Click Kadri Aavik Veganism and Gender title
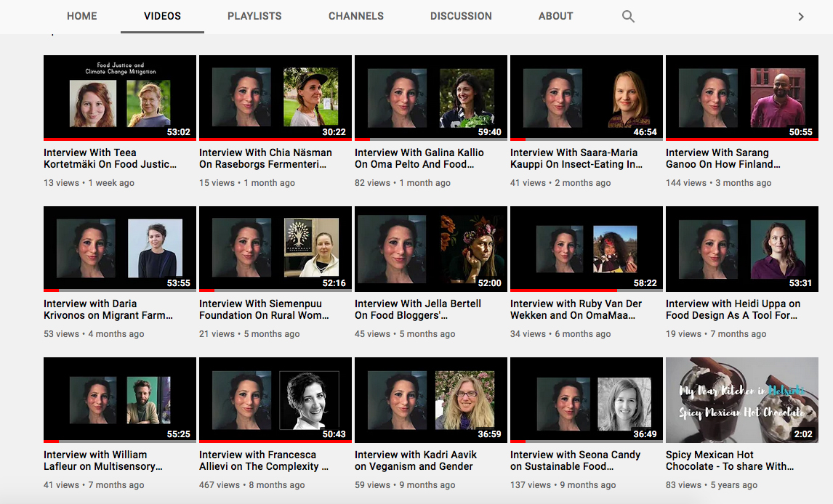The width and height of the screenshot is (833, 504). (x=416, y=460)
